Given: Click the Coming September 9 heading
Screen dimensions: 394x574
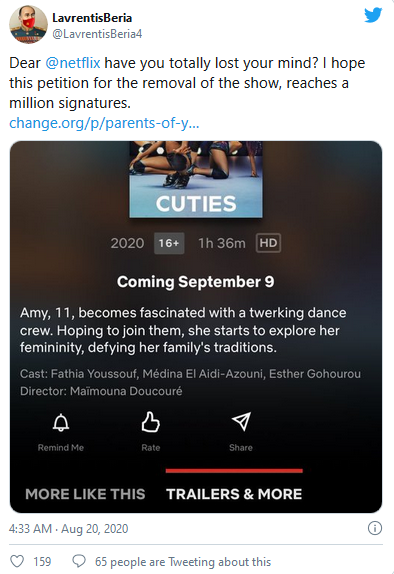Looking at the screenshot, I should (x=196, y=282).
